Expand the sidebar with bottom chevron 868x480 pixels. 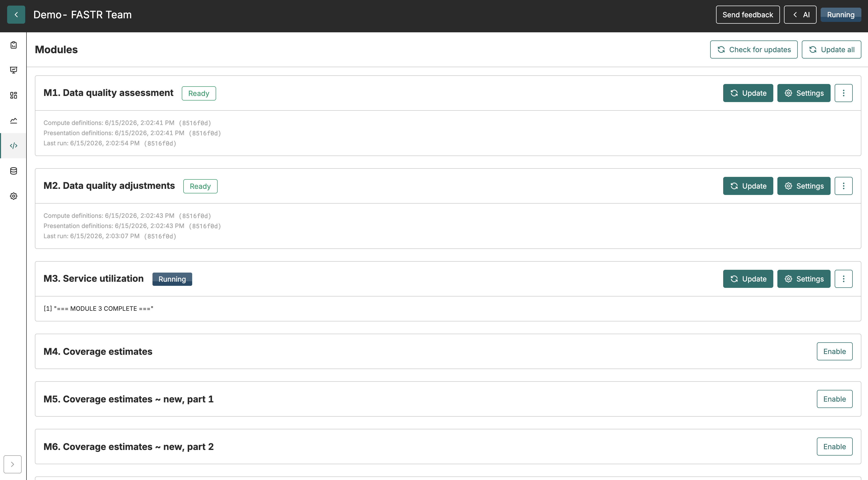12,464
